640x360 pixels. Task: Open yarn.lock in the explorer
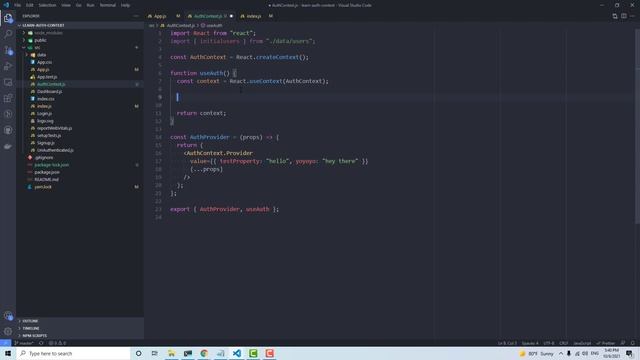[x=43, y=187]
